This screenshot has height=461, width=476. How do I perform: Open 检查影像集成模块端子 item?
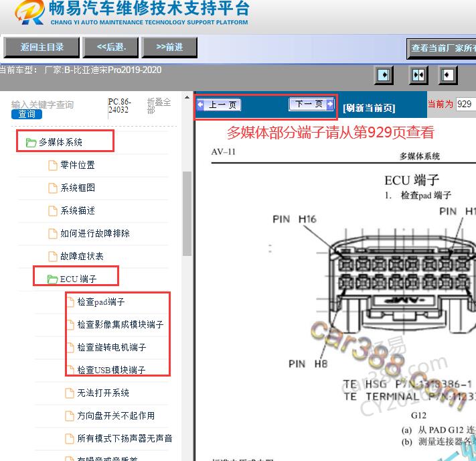[121, 324]
